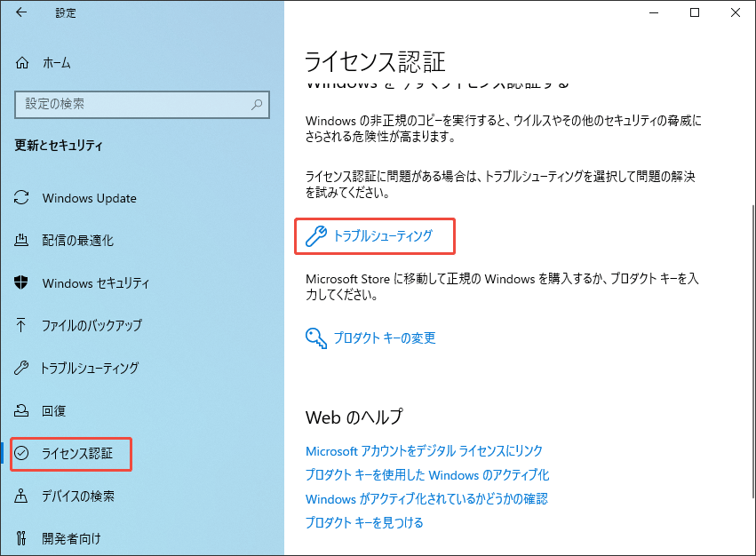
Task: Click the 配信の最適化 icon
Action: click(21, 240)
